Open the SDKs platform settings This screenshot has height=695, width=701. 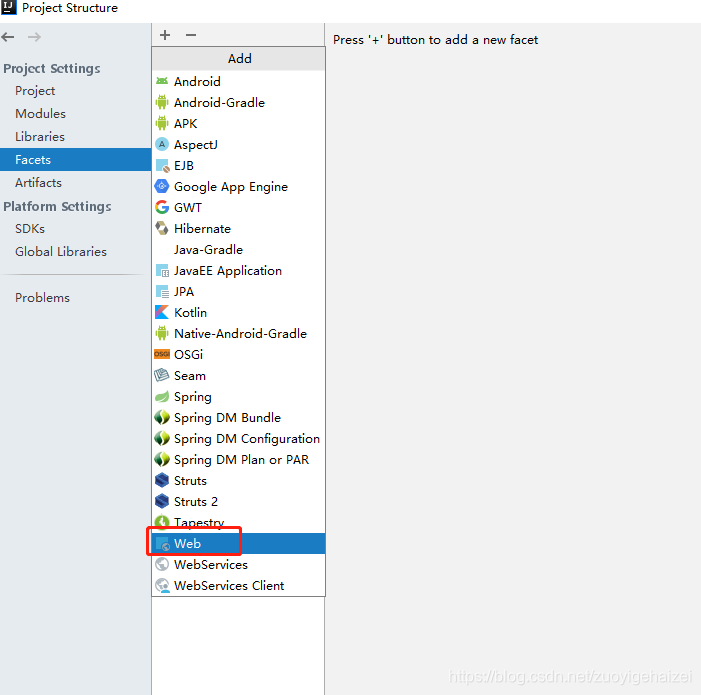coord(76,229)
